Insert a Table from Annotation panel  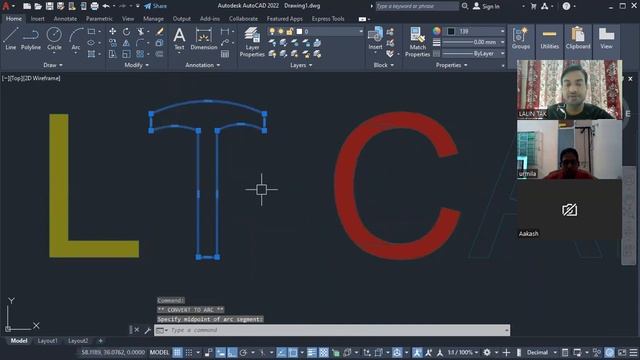(x=225, y=54)
